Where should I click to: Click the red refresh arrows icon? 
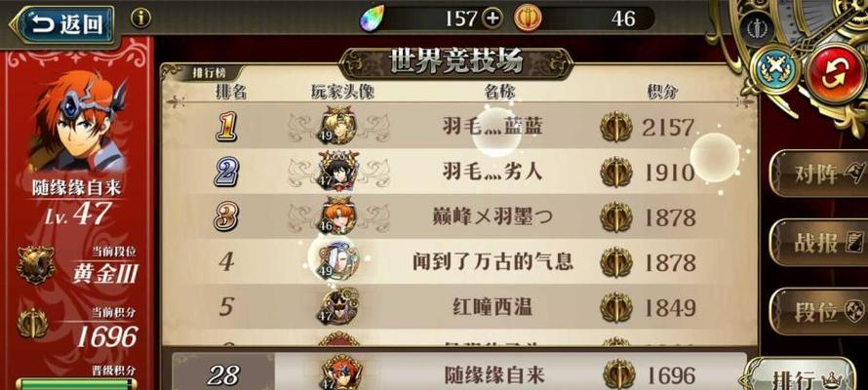[834, 75]
